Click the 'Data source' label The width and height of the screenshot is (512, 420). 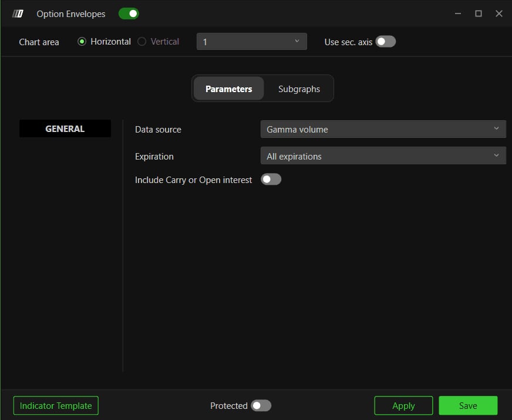(x=158, y=130)
